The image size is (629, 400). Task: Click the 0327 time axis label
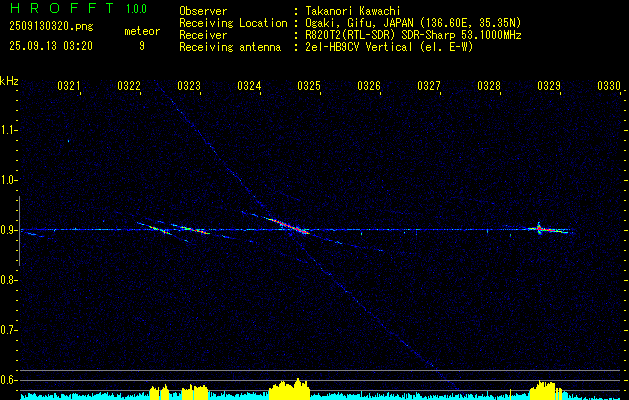pos(429,85)
